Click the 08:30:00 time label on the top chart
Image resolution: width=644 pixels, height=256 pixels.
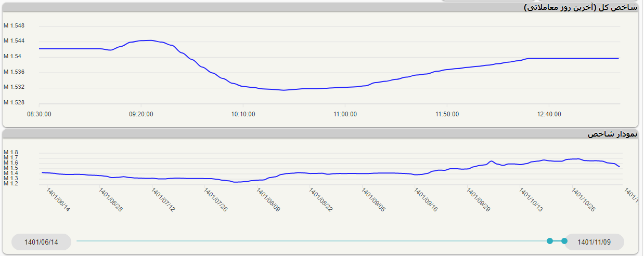[x=39, y=114]
